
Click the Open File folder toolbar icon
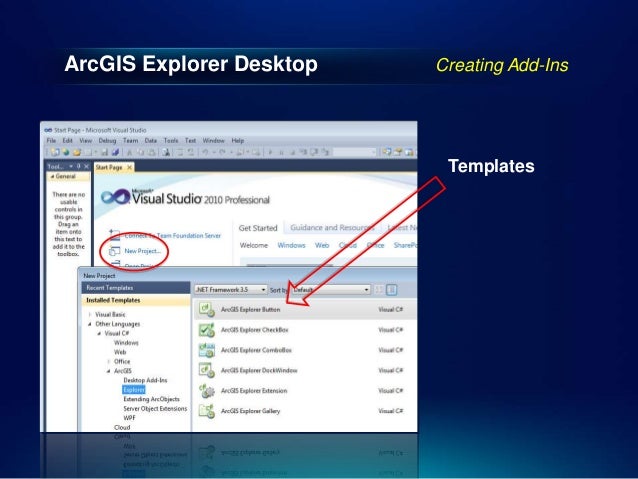[x=76, y=152]
